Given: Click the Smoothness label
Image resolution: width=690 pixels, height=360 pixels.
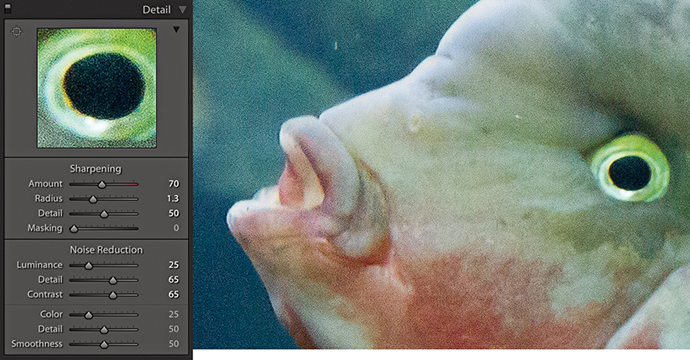Looking at the screenshot, I should coord(37,344).
